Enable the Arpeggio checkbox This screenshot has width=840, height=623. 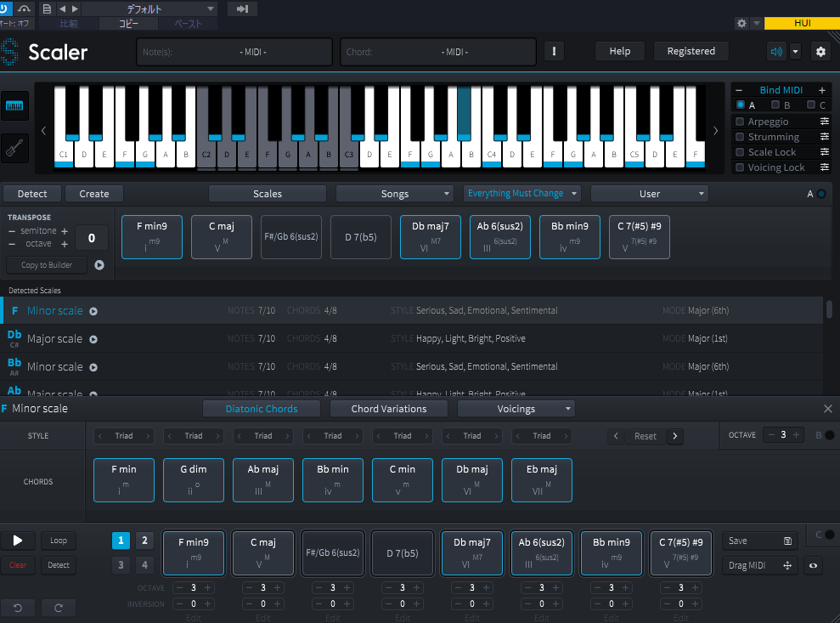click(740, 122)
